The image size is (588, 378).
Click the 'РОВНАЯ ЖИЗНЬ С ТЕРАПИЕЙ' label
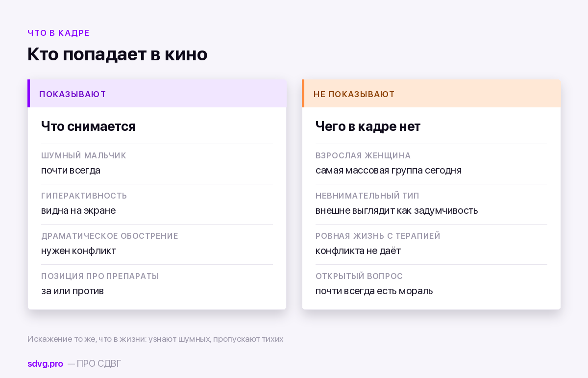coord(378,236)
